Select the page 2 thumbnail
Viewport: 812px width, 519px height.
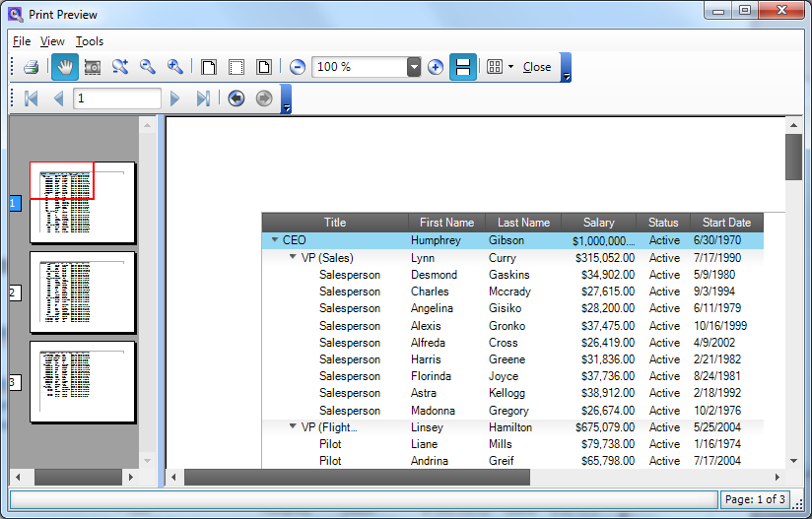pos(82,292)
